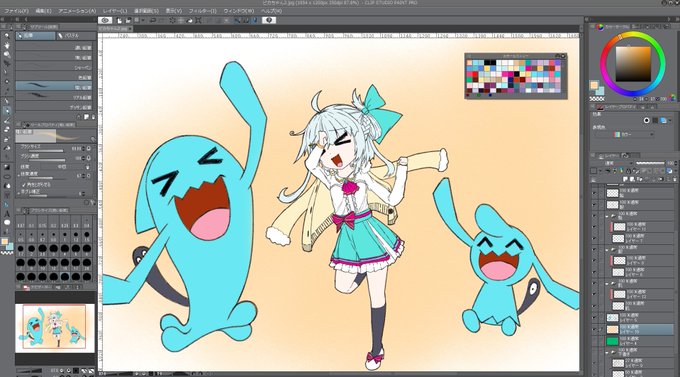Click the New document icon in command bar

[119, 20]
